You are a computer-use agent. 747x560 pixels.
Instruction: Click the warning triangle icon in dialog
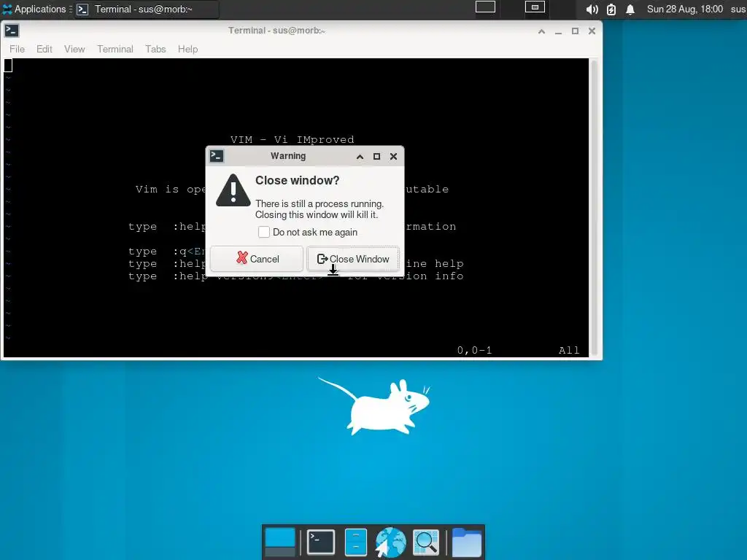(233, 190)
